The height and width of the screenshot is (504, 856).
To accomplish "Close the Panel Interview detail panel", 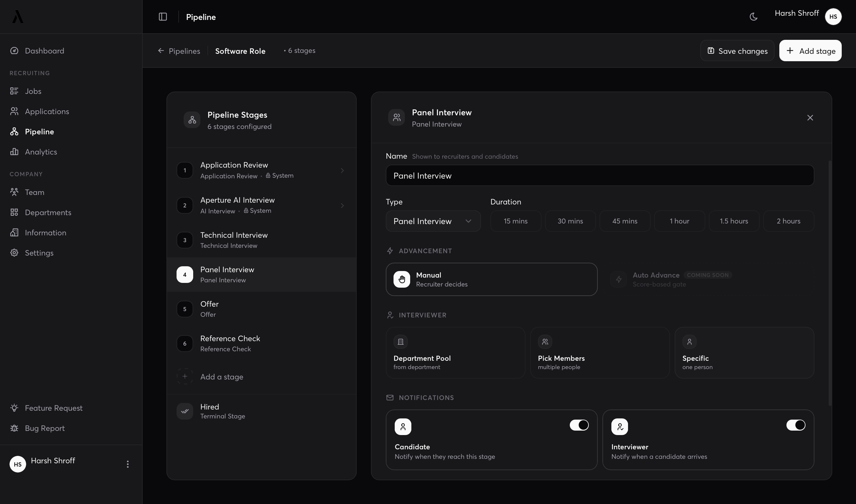I will [810, 117].
